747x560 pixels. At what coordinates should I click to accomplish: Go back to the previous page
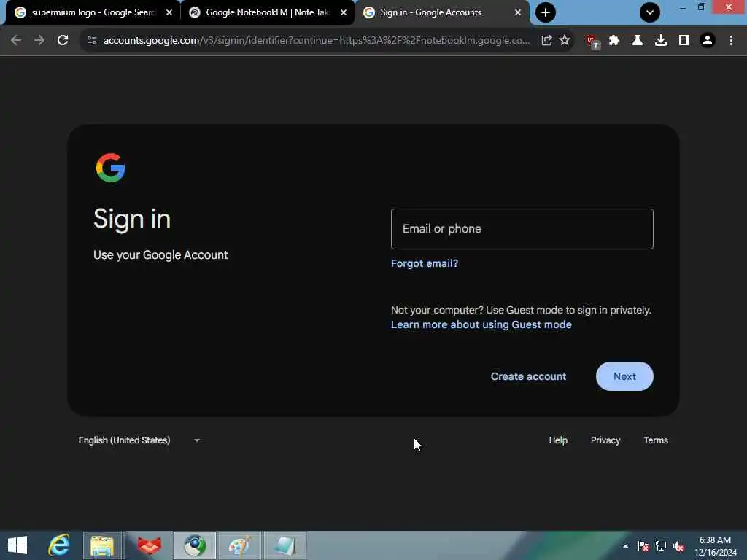[x=16, y=41]
